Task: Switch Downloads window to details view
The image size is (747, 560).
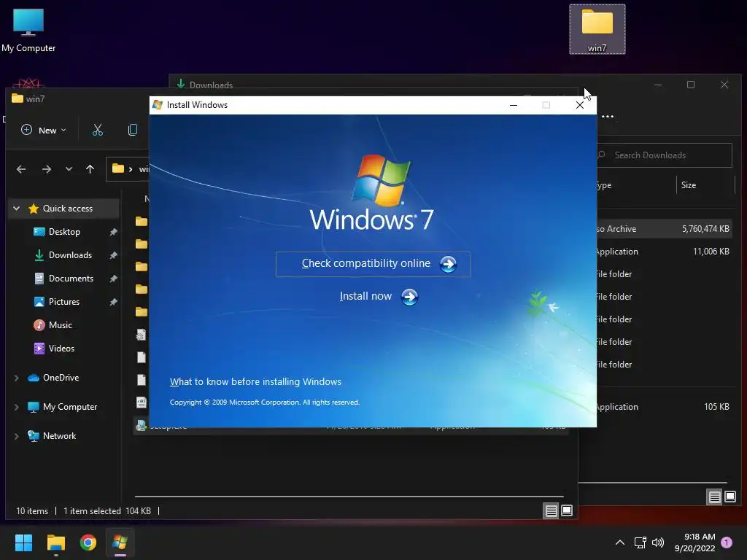Action: click(715, 497)
